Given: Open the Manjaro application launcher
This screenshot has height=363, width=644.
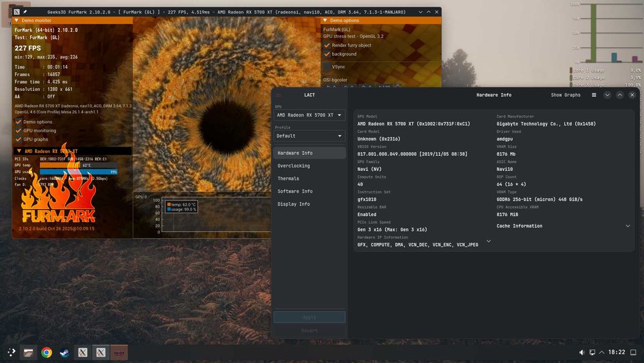Looking at the screenshot, I should (x=11, y=352).
